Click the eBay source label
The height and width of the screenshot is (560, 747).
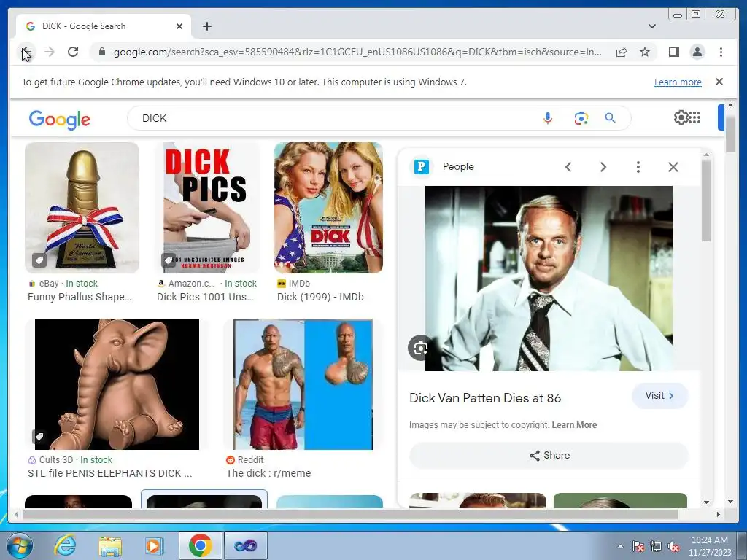pos(49,284)
